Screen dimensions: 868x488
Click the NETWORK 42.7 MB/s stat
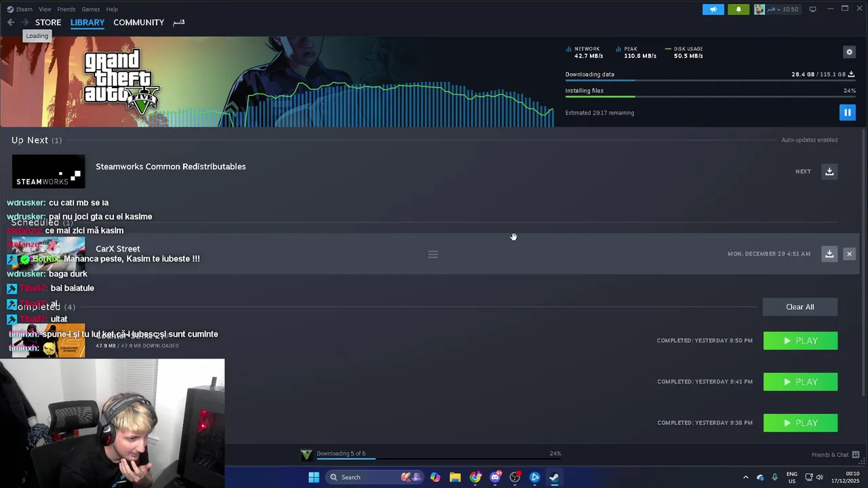tap(584, 52)
